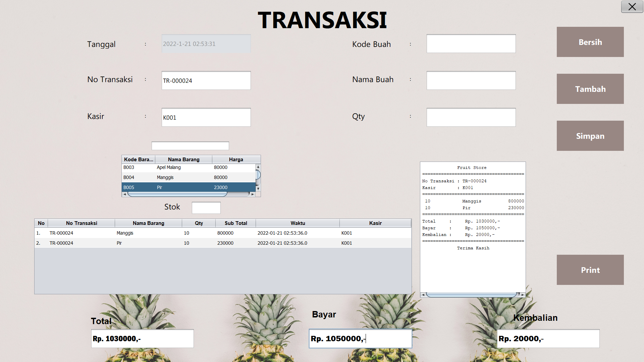Click the No Transaksi input field

(206, 80)
